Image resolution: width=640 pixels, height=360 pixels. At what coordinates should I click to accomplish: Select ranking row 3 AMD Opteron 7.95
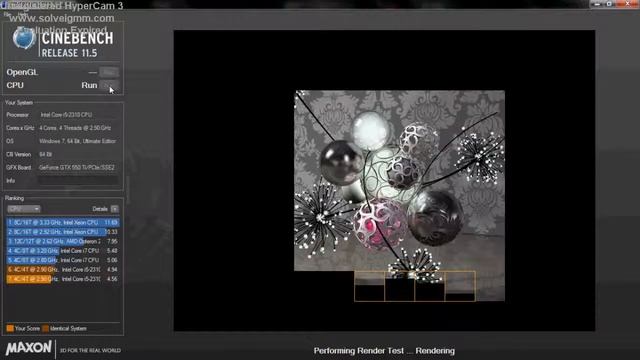(63, 241)
